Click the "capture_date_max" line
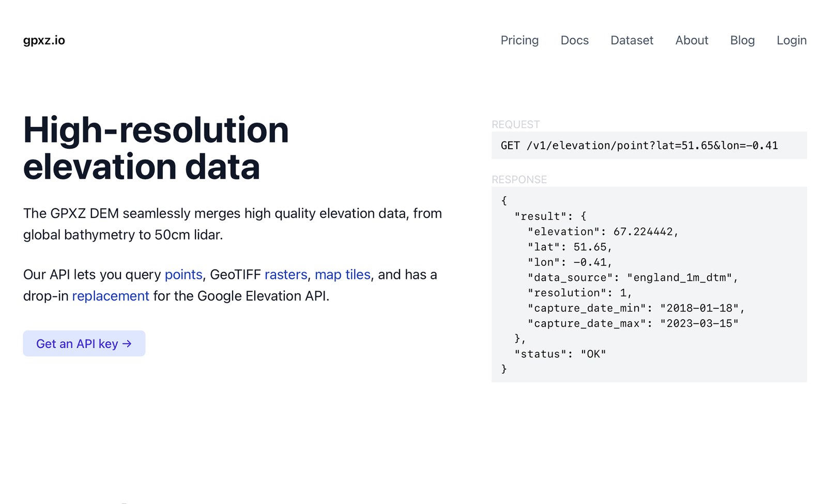Screen dimensions: 827x504 (x=633, y=323)
